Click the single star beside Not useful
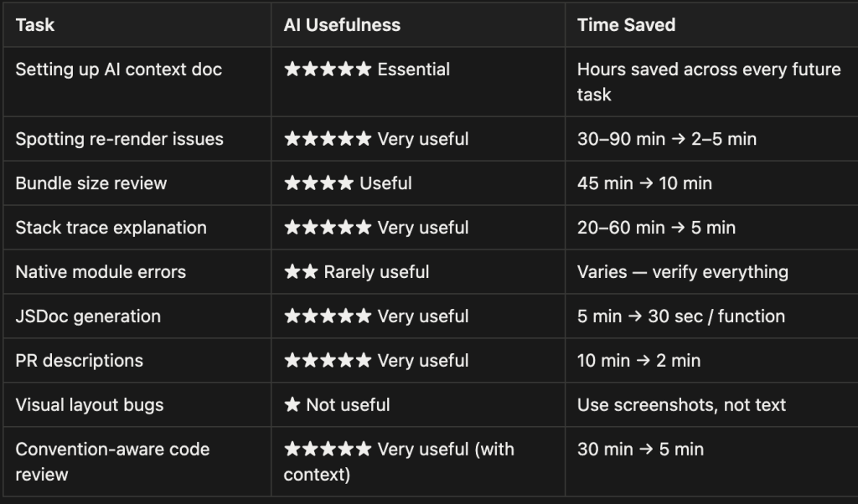The width and height of the screenshot is (858, 504). [x=292, y=405]
